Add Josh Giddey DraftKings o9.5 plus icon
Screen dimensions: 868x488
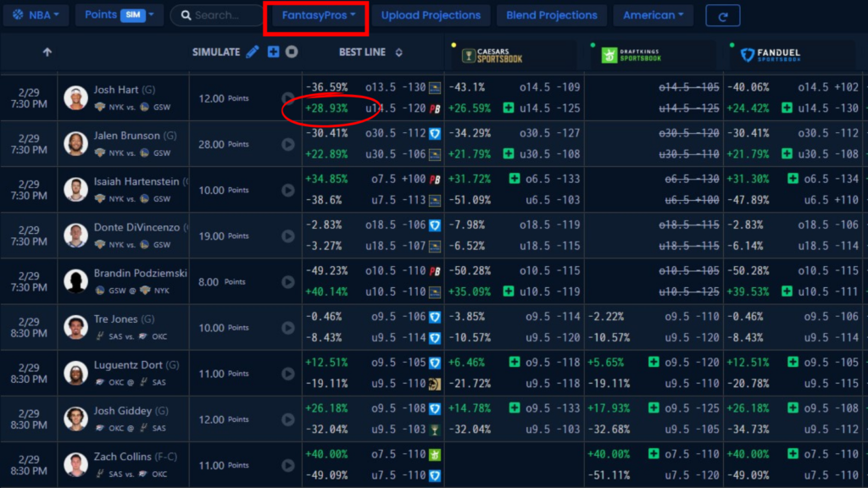tap(654, 408)
